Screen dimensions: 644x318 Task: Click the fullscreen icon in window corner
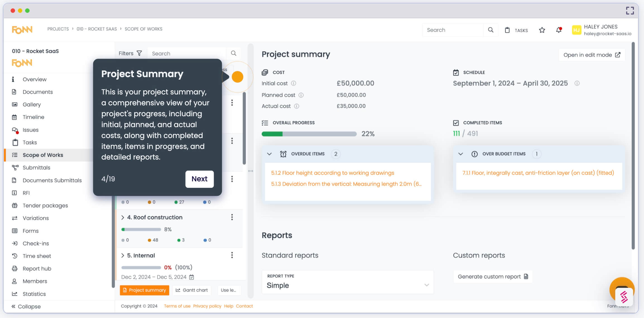[x=630, y=11]
